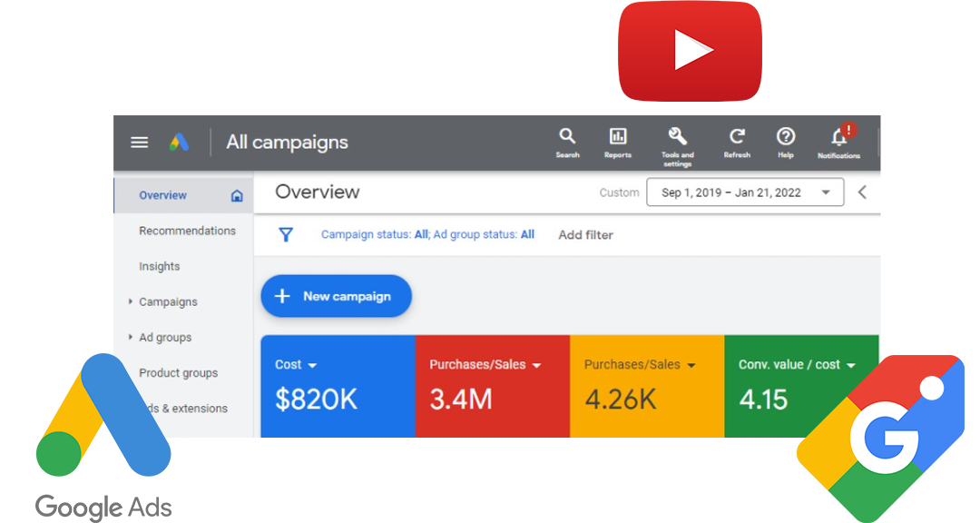Click the 4.15 conversion value
Image resolution: width=980 pixels, height=523 pixels.
pyautogui.click(x=763, y=400)
